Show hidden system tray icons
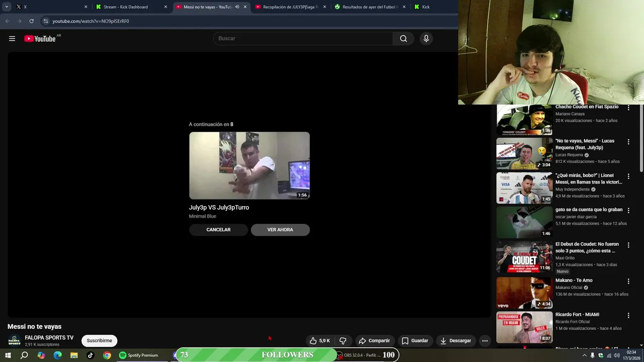 tap(584, 355)
